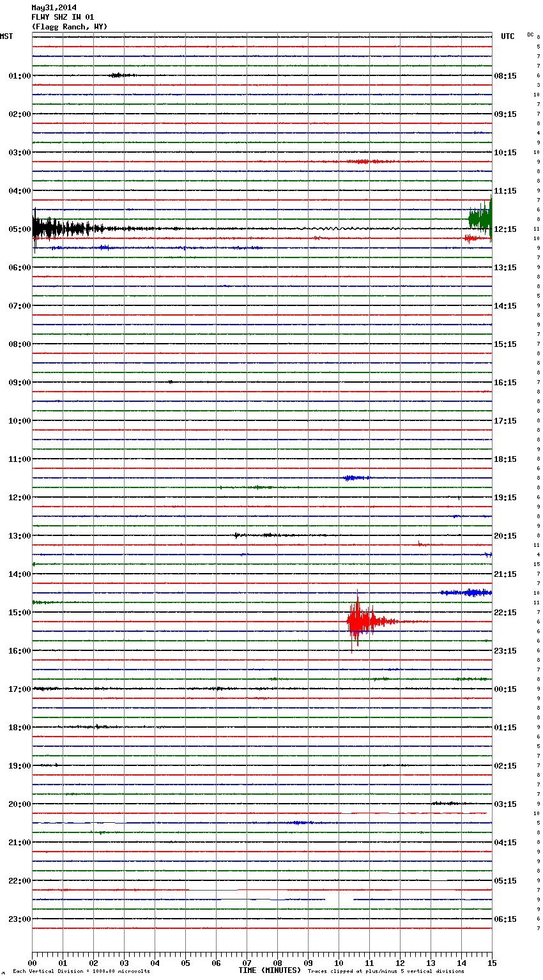Select the 09:00 MST hour label
The image size is (543, 980).
point(20,383)
